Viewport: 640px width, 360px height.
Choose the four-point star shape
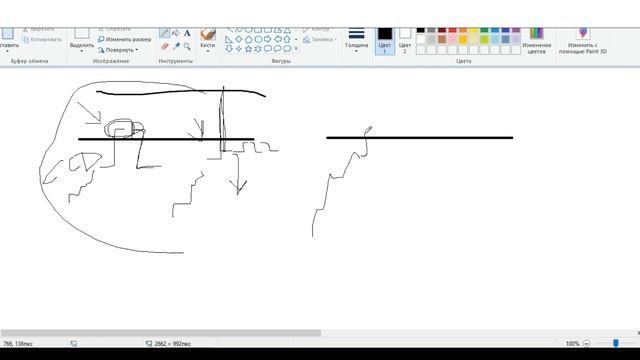pos(239,49)
